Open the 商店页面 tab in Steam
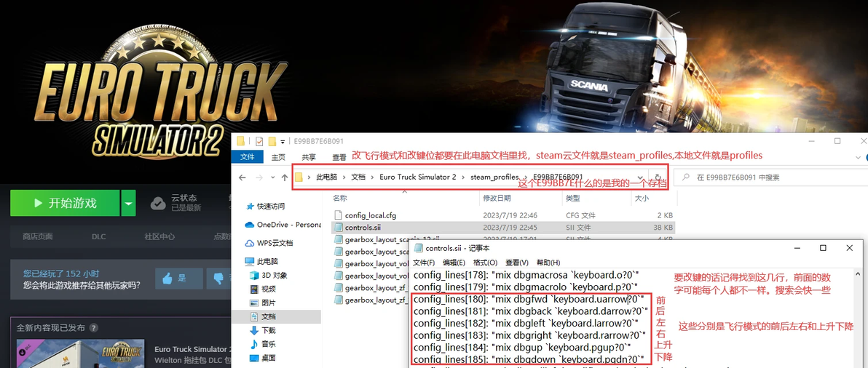Image resolution: width=868 pixels, height=368 pixels. pyautogui.click(x=38, y=236)
